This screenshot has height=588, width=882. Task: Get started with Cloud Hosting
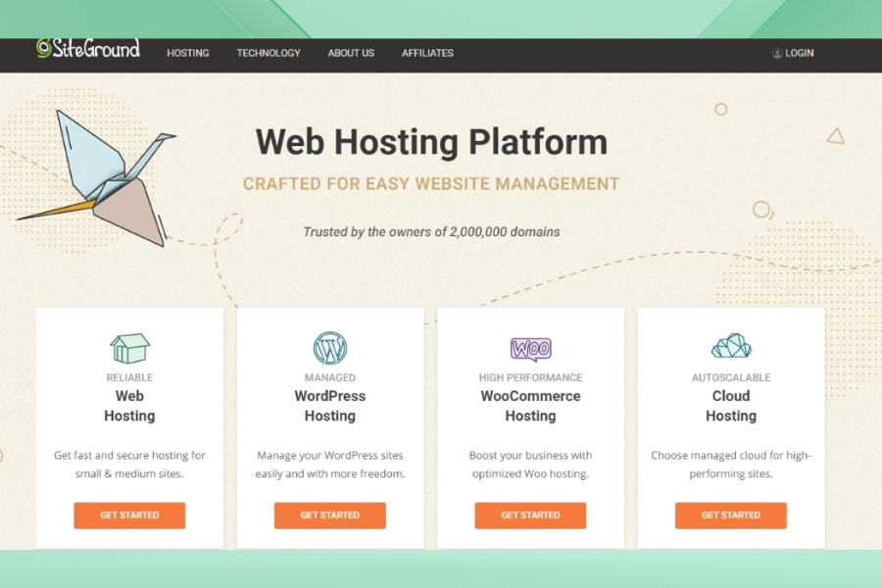click(x=731, y=515)
